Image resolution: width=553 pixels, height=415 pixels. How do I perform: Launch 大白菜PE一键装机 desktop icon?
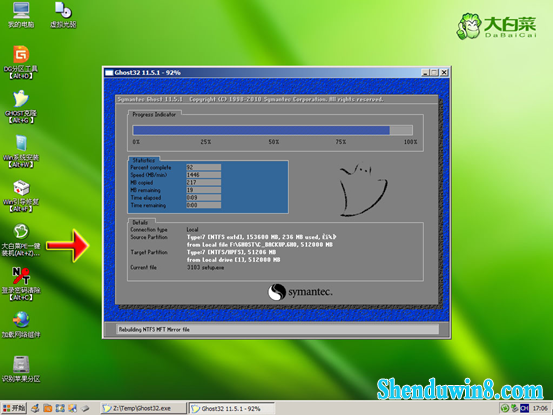pos(21,240)
